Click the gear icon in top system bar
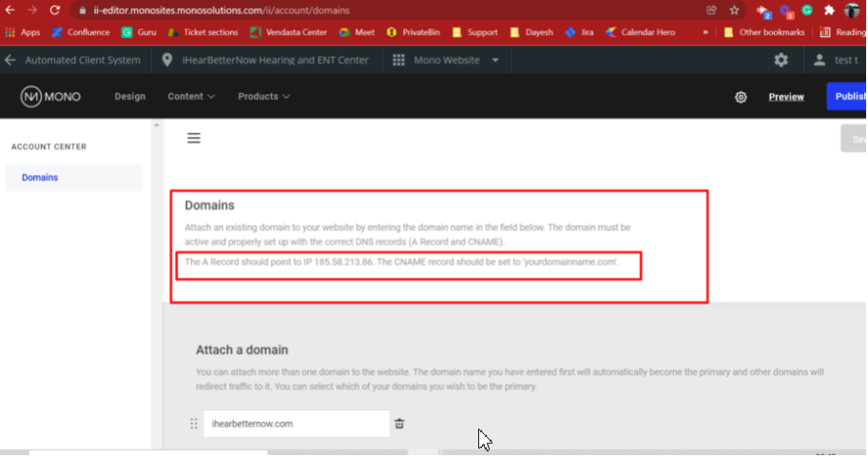 click(781, 60)
